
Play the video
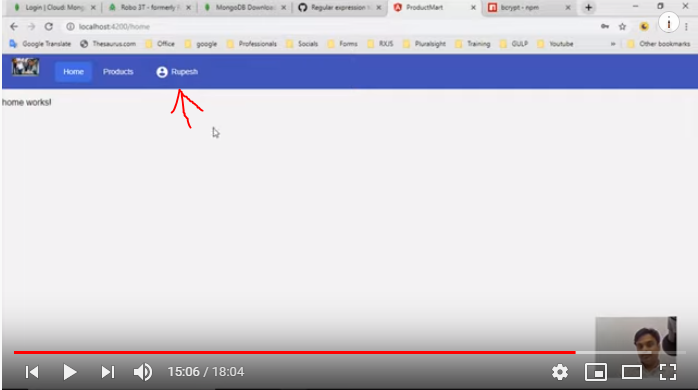pyautogui.click(x=69, y=372)
